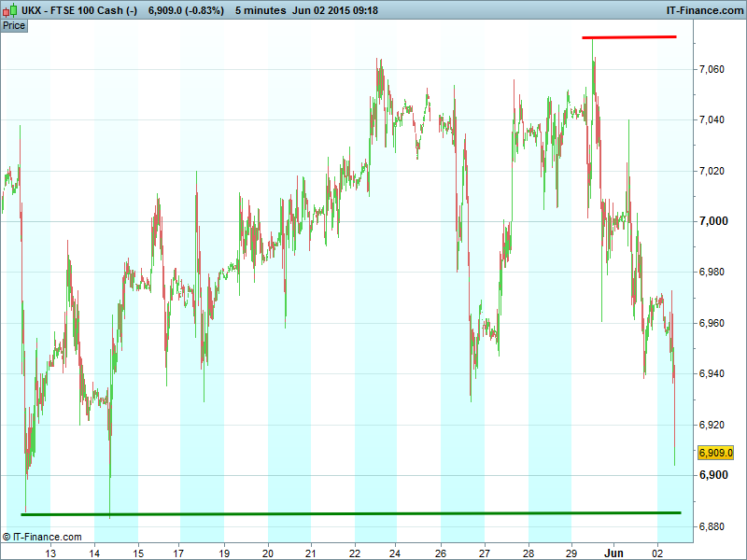Screen dimensions: 747x560
Task: Click the 6,880 price axis label
Action: point(712,526)
